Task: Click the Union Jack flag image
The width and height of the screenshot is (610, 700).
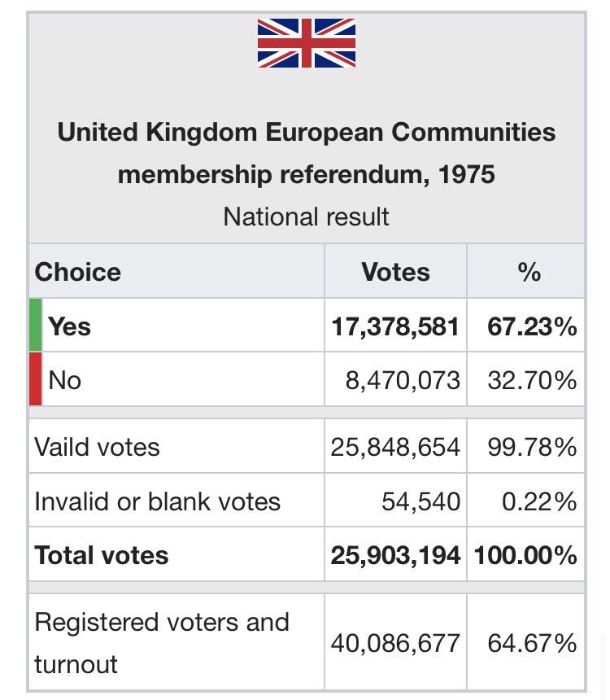Action: [x=306, y=43]
